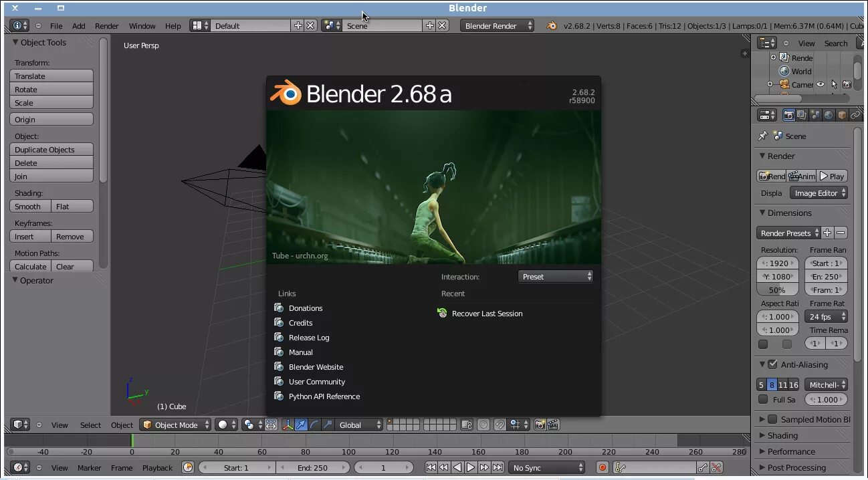This screenshot has height=480, width=868.
Task: Click the End 250 timeline field
Action: coord(313,468)
